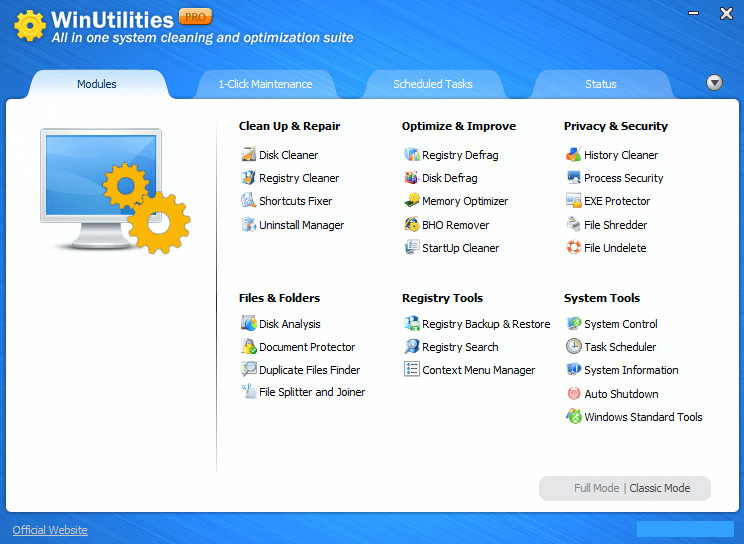
Task: Click the Auto Shutdown icon
Action: (x=574, y=393)
